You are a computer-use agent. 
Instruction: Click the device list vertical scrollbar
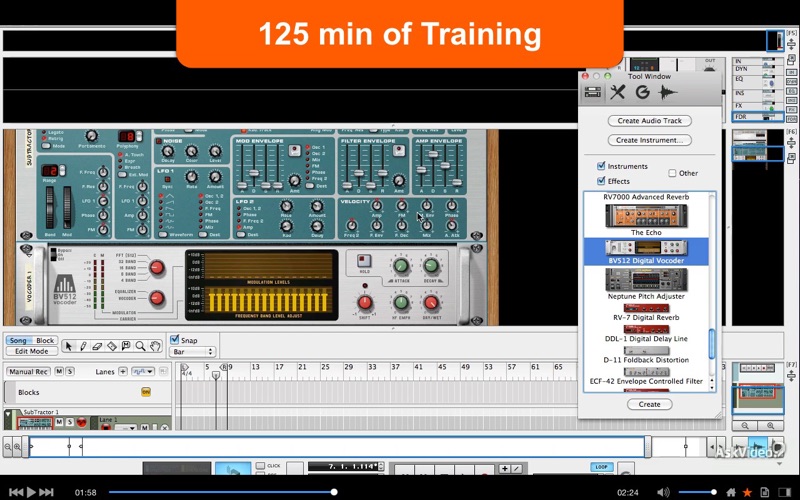coord(712,343)
